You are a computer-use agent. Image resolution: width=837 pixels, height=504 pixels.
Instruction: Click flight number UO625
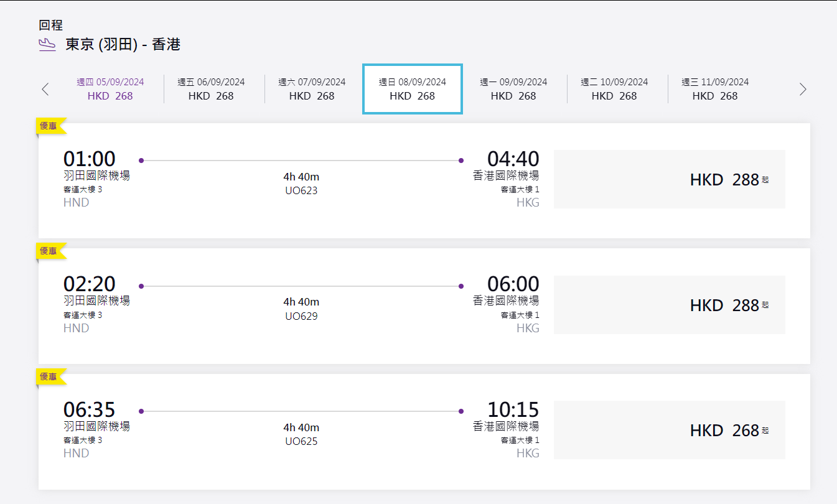(301, 442)
